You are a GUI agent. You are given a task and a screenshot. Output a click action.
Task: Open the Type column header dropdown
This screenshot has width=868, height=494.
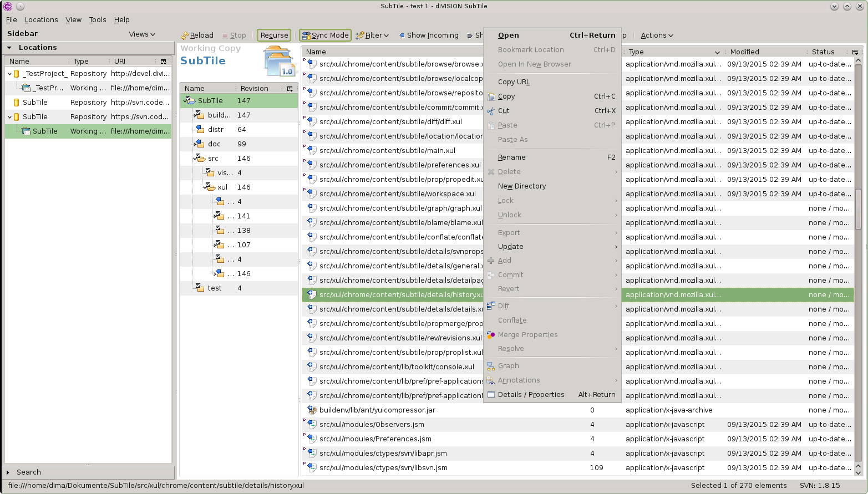[x=718, y=52]
